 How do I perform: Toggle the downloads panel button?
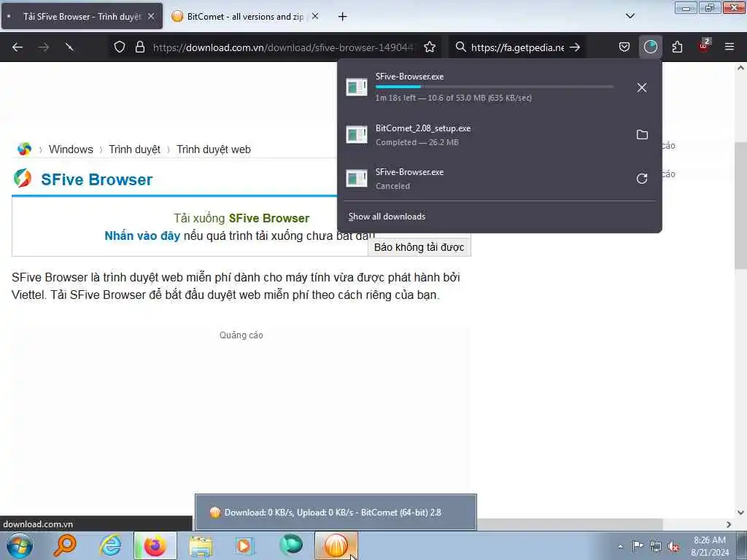650,47
